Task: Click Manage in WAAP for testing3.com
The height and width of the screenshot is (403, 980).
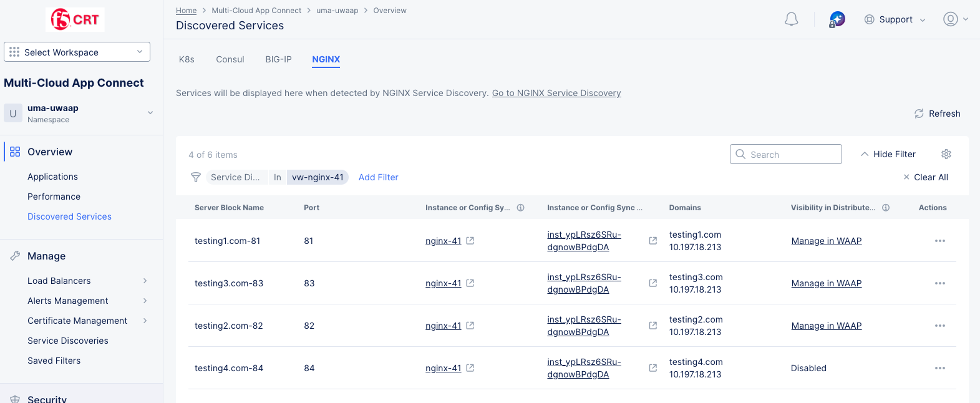Action: 827,283
